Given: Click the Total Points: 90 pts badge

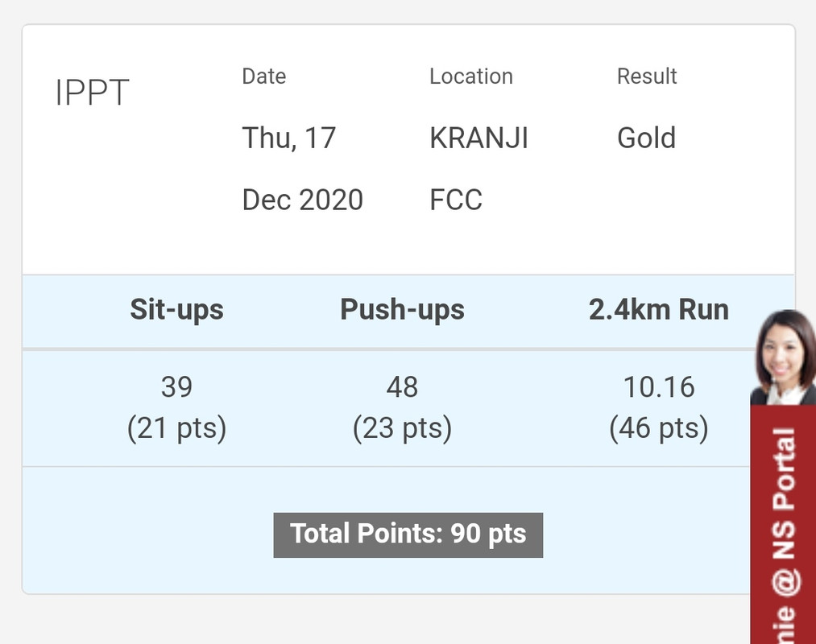Looking at the screenshot, I should coord(408,535).
